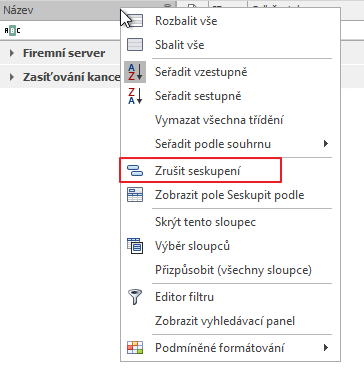Click the Podmíněné formátování colored grid icon
This screenshot has width=364, height=376.
pyautogui.click(x=135, y=347)
